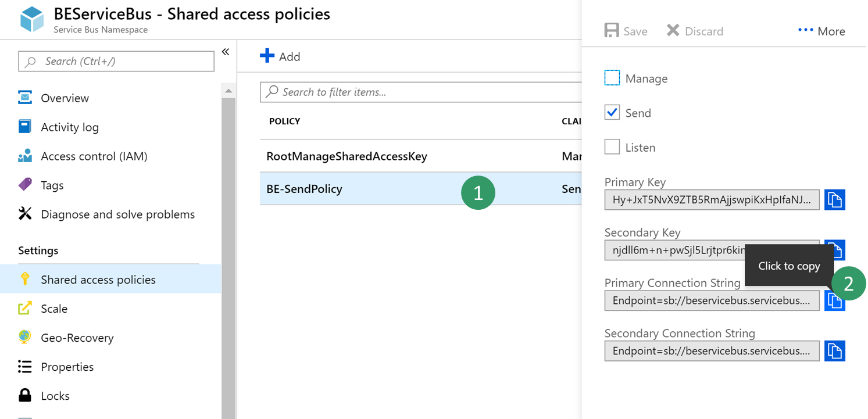Collapse the sidebar with double chevron

pos(226,52)
